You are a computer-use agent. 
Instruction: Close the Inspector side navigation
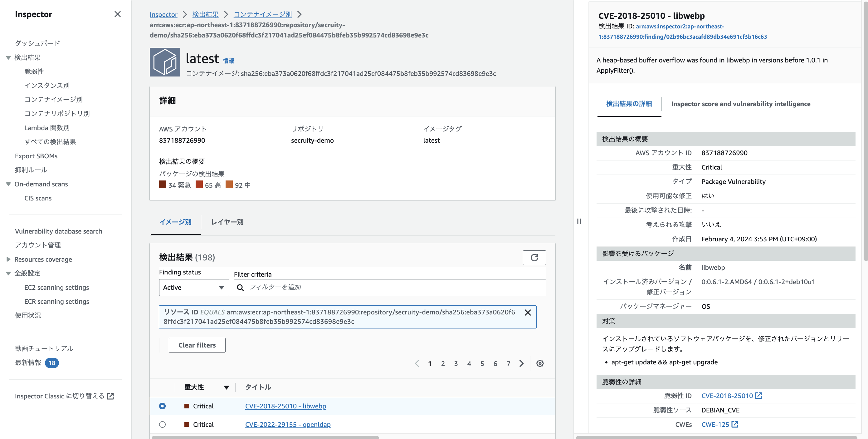tap(117, 14)
